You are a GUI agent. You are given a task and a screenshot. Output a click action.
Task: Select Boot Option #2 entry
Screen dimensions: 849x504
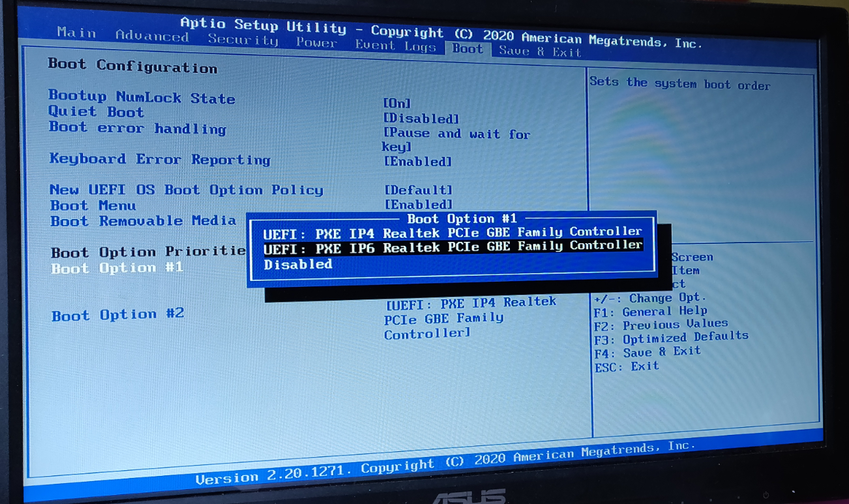click(x=118, y=315)
